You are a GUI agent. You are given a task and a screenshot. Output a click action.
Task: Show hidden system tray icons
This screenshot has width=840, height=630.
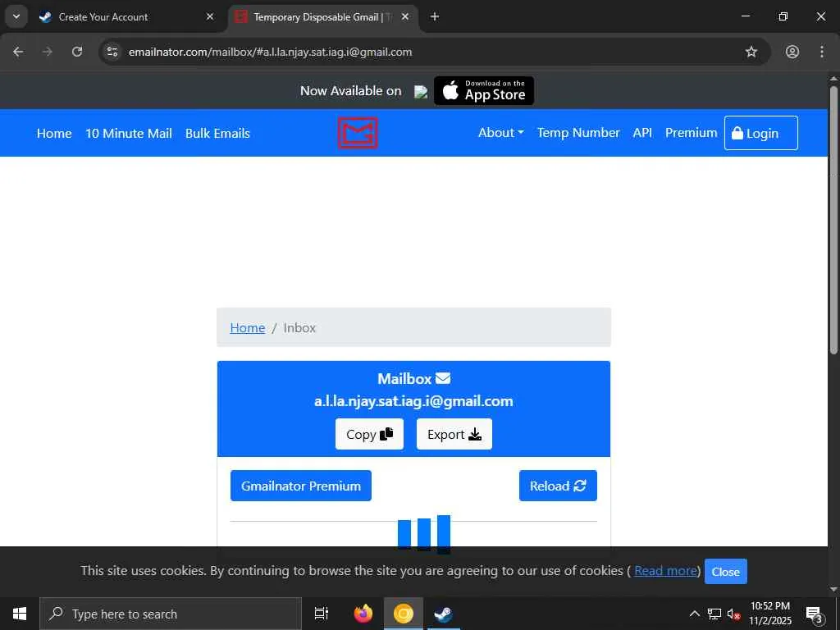pyautogui.click(x=694, y=614)
